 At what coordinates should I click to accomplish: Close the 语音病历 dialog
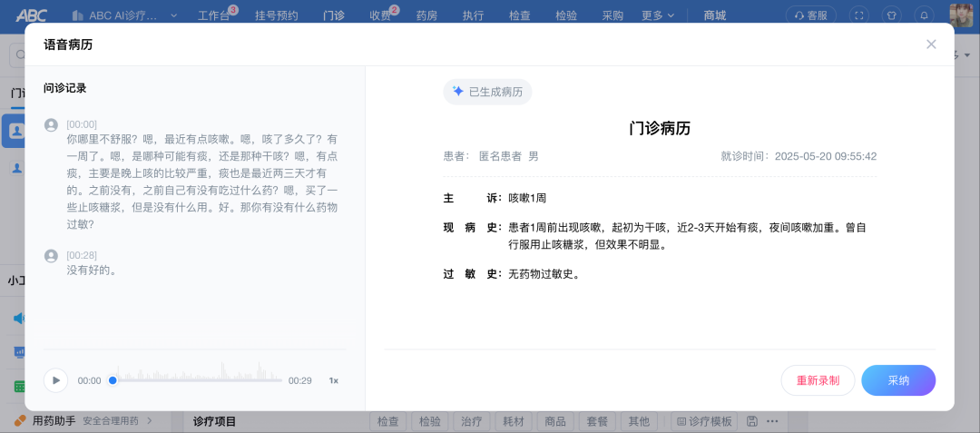(x=931, y=44)
